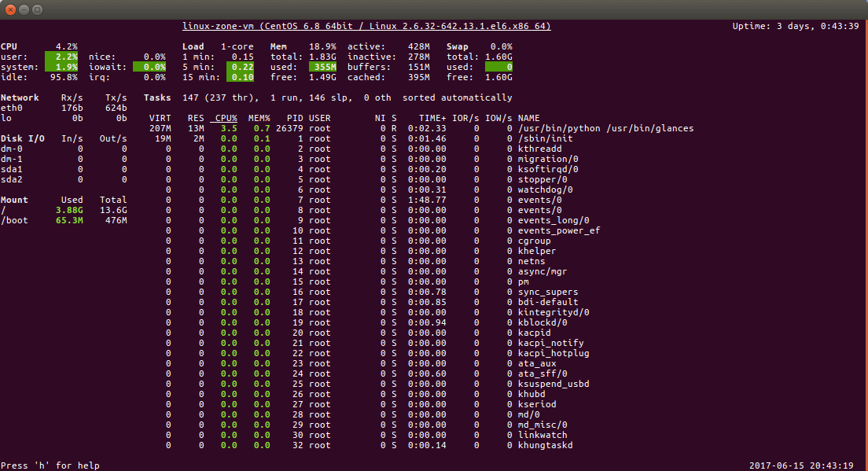Click the Uptime display in top right
Viewport: 868px width, 471px height.
coord(796,26)
